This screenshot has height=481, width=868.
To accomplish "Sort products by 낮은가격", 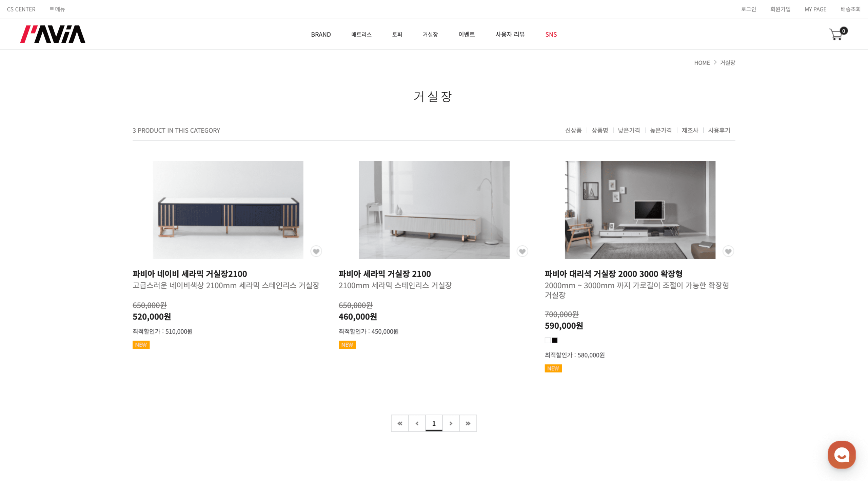I will coord(629,130).
